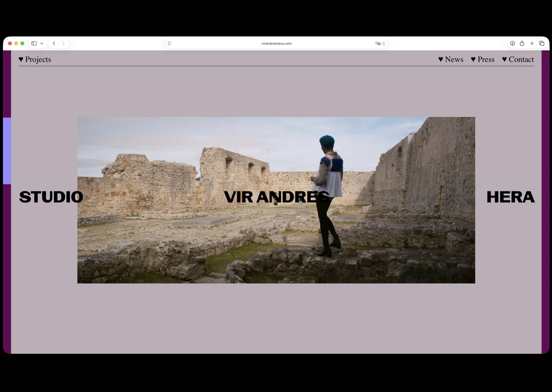Go back to the previous page
Screen dimensions: 552x392
tap(54, 43)
